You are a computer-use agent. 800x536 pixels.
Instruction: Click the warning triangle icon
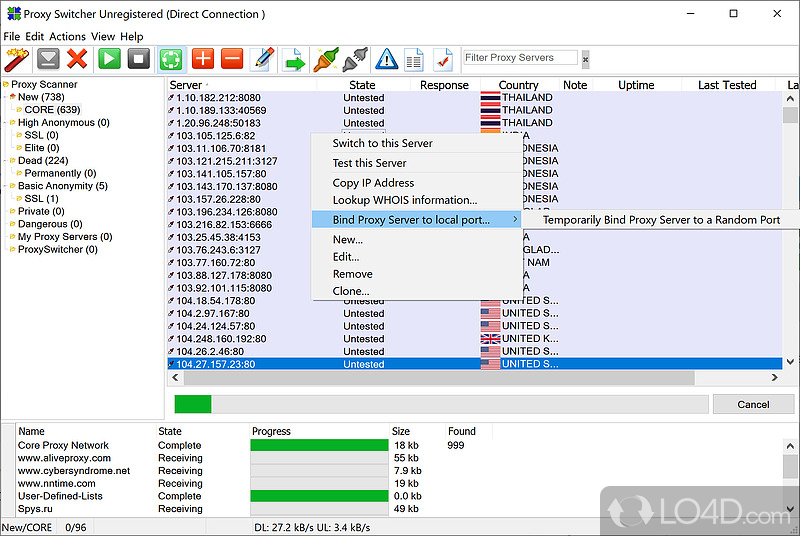pyautogui.click(x=386, y=59)
